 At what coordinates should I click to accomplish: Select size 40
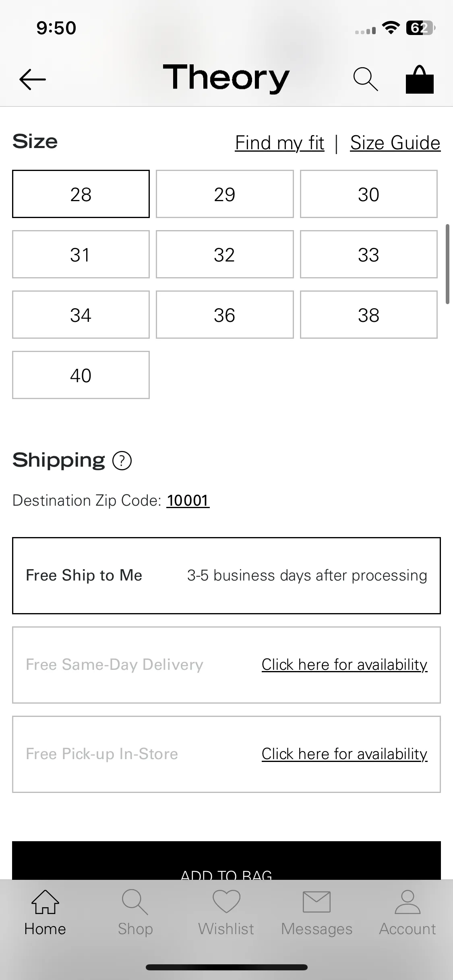pos(81,375)
